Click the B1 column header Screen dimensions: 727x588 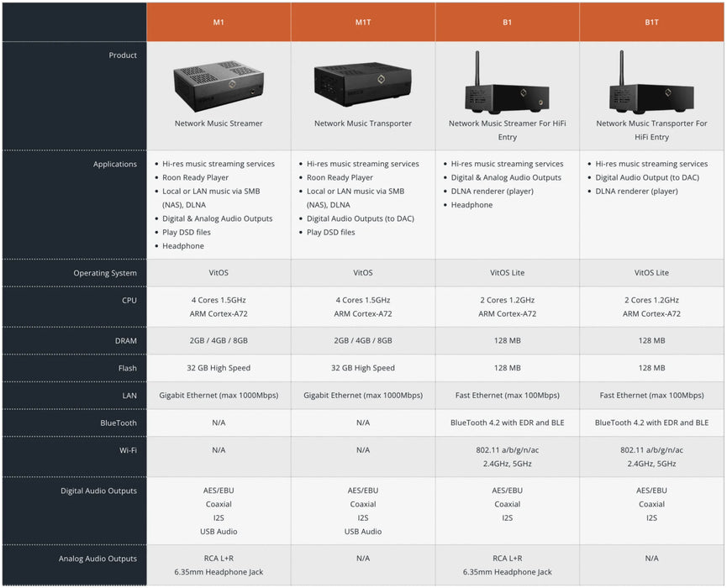(x=507, y=22)
